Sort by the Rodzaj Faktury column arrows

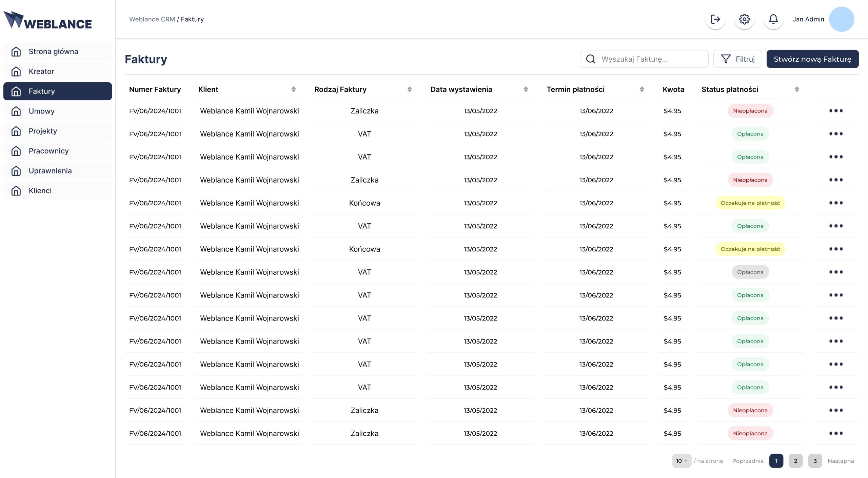pos(410,89)
